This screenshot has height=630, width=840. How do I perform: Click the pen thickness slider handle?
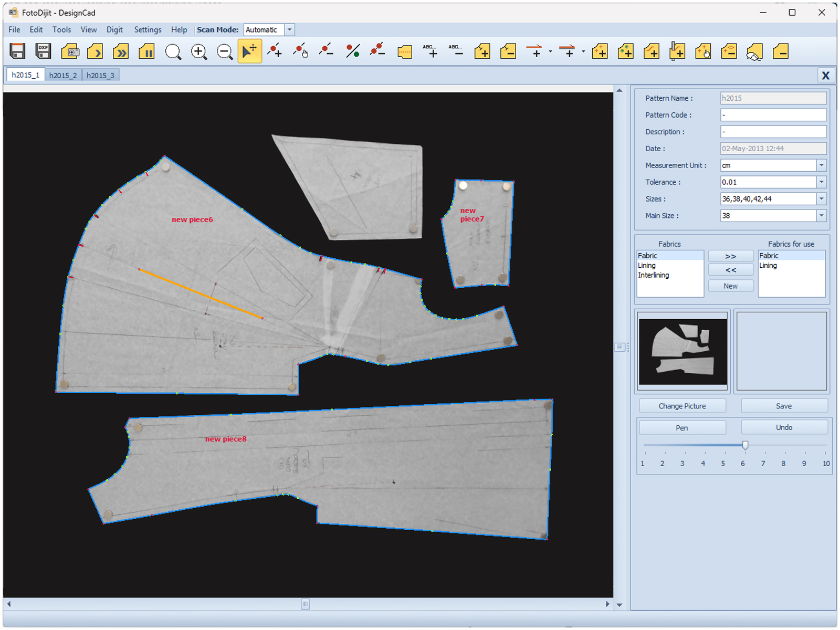745,445
